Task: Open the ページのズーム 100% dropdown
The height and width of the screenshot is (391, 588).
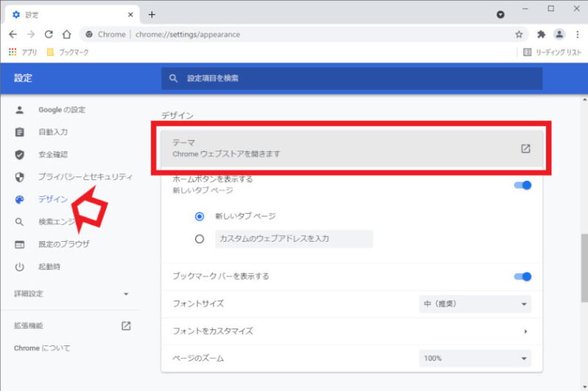Action: coord(475,359)
